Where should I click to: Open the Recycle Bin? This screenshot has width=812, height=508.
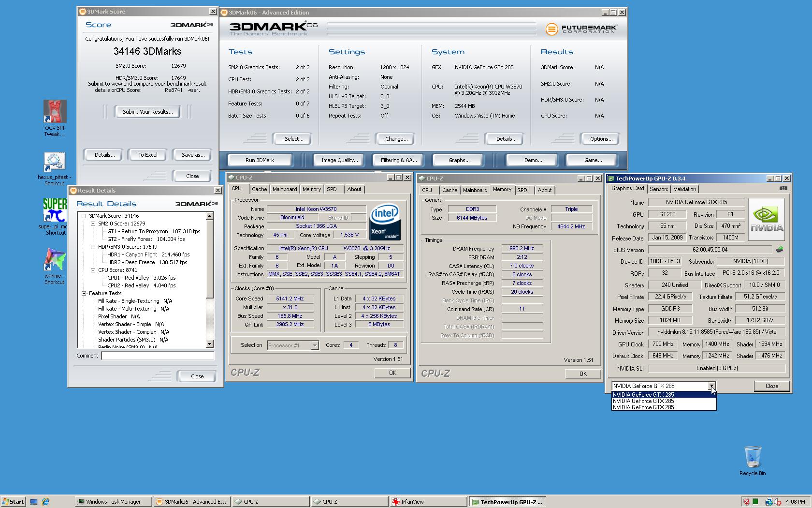coord(753,457)
